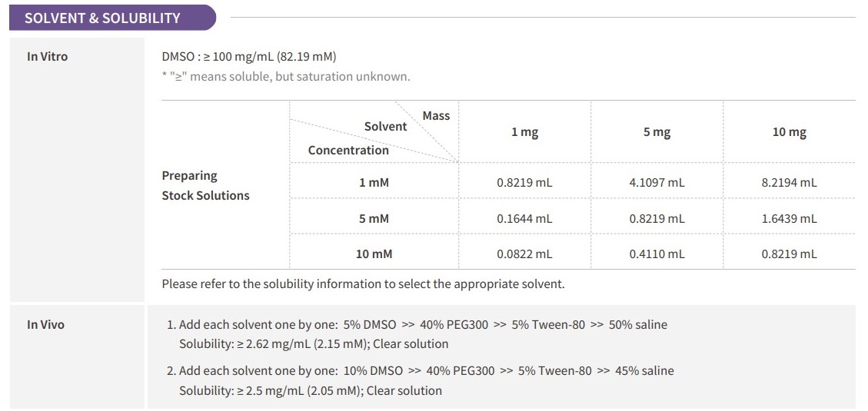Select the 10 mM concentration row header
Viewport: 868px width, 411px height.
point(374,254)
